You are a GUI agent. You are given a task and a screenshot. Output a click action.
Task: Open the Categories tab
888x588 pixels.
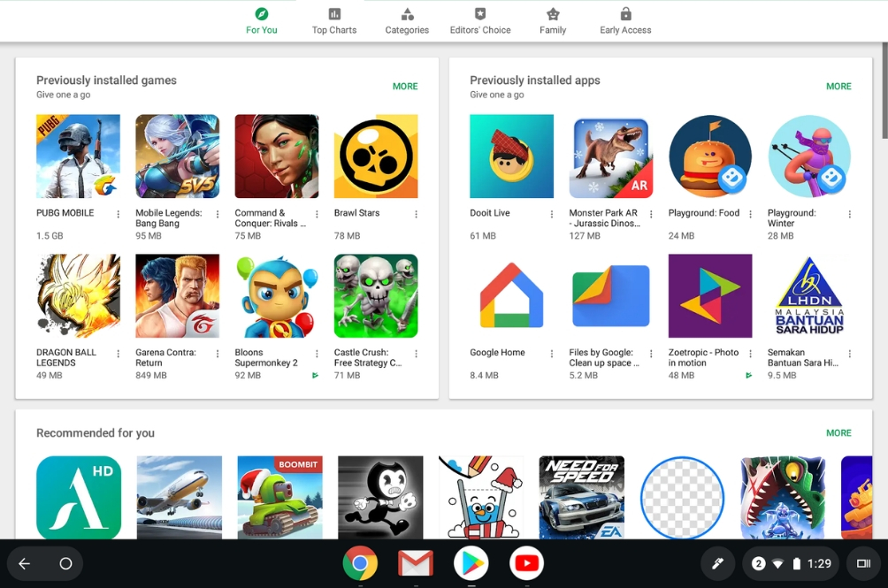(407, 21)
